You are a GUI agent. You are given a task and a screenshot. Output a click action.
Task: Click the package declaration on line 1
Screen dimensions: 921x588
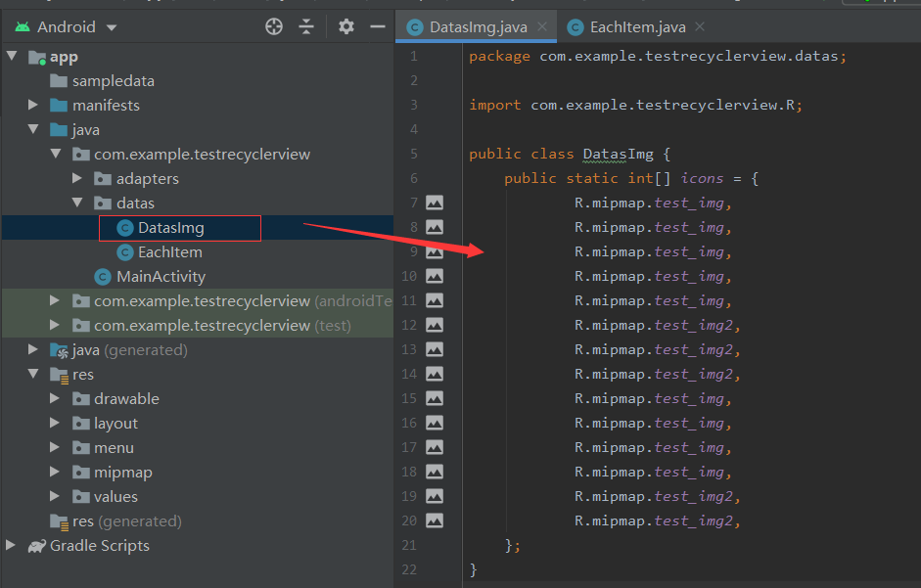point(658,57)
